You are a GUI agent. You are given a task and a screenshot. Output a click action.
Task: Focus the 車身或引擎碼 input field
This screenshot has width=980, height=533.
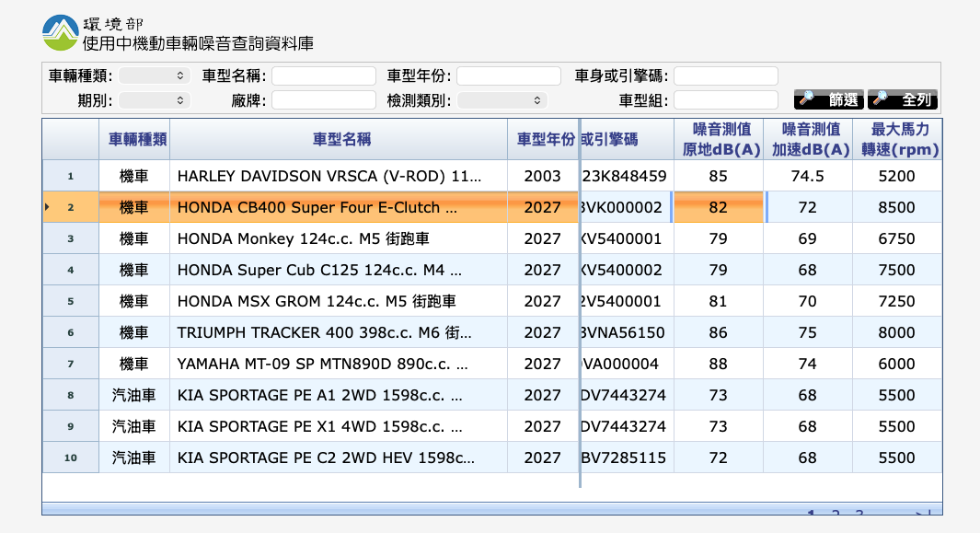click(726, 75)
